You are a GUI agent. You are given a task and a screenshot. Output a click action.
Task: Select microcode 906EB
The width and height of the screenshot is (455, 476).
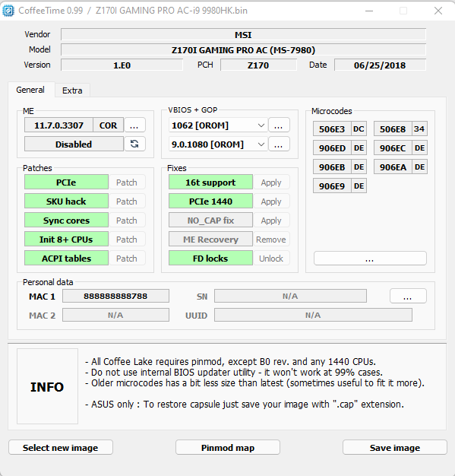point(340,167)
